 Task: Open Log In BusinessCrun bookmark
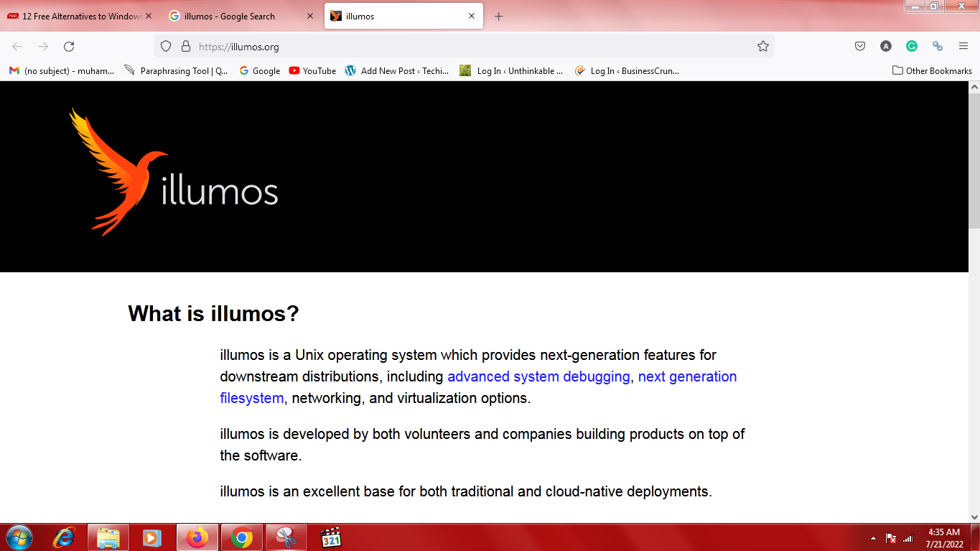627,71
